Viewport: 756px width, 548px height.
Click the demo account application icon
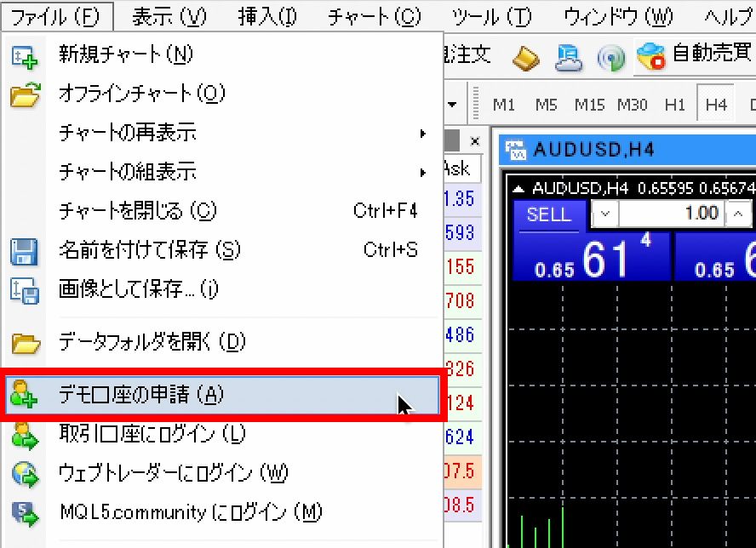25,395
